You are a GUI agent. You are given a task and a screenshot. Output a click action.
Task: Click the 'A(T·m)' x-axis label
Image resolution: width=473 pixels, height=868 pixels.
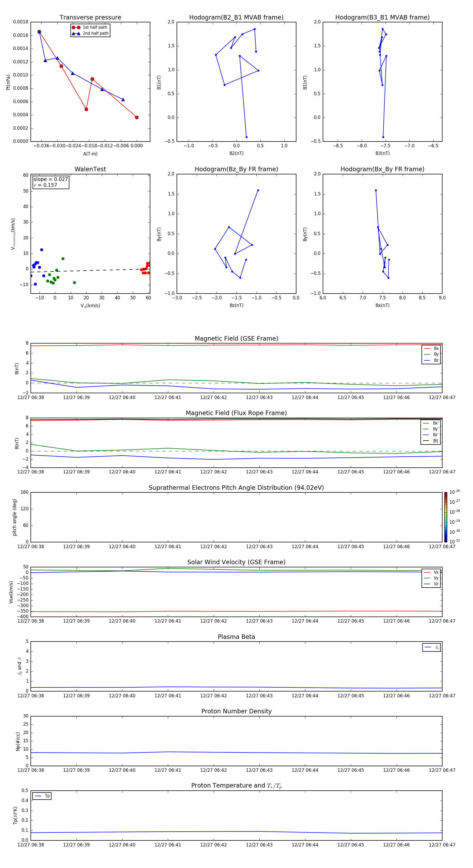(90, 154)
